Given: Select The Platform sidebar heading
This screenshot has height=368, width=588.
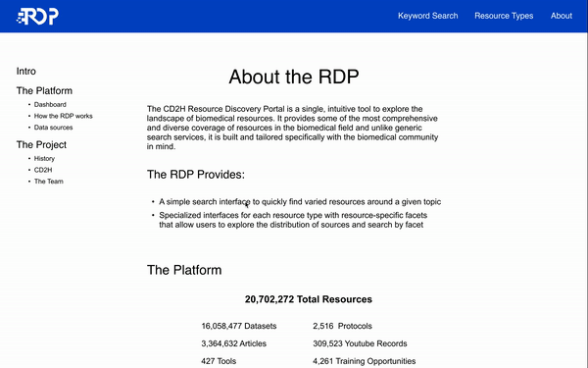Looking at the screenshot, I should (x=44, y=90).
